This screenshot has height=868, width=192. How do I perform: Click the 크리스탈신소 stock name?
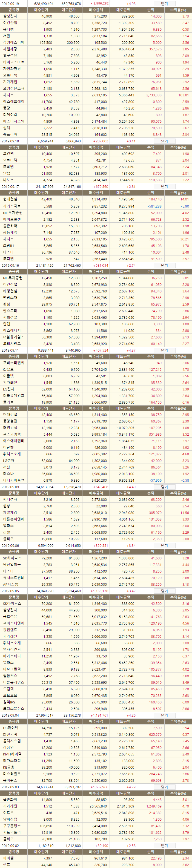13,709
